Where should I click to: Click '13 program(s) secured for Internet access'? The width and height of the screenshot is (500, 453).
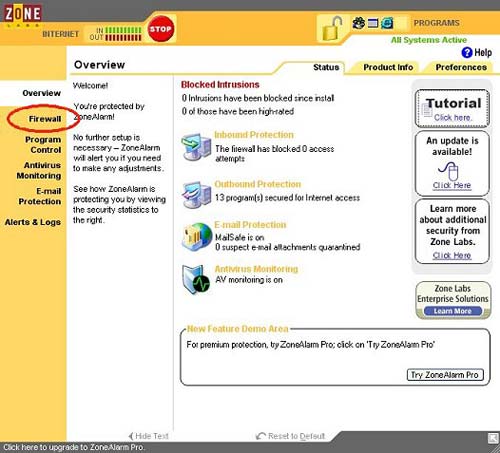(x=287, y=198)
